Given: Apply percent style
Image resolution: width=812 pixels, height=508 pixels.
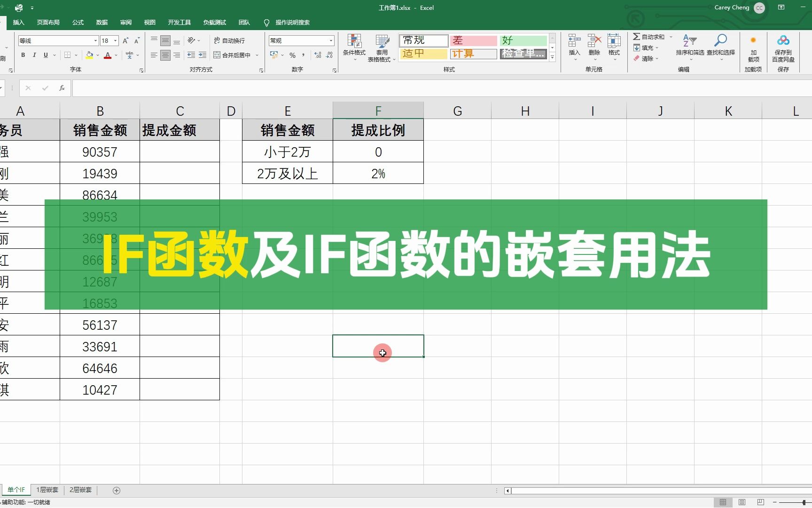Looking at the screenshot, I should 292,55.
